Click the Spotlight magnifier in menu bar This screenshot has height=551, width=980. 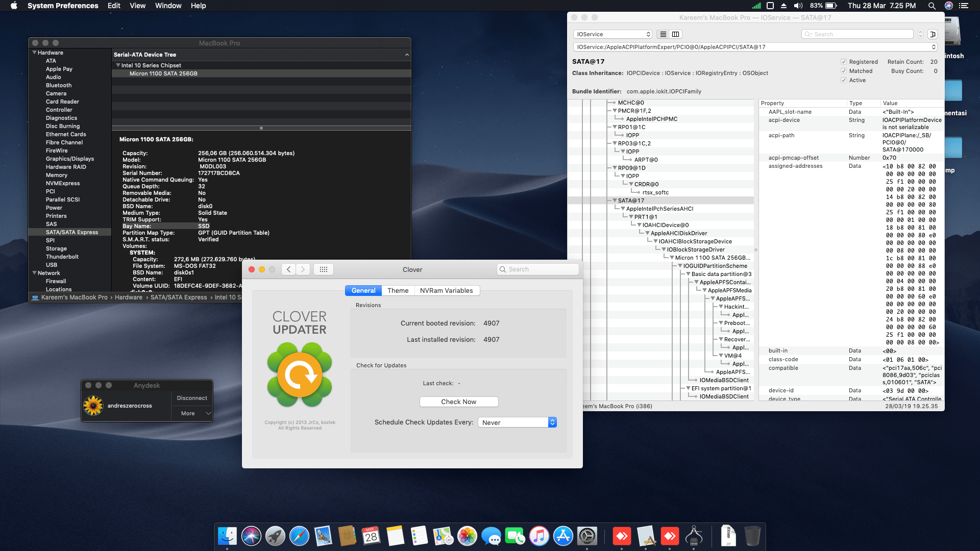coord(932,6)
